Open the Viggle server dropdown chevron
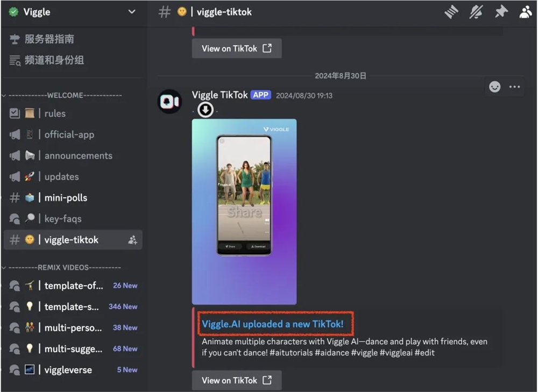Screen dimensions: 538x392 [x=132, y=12]
